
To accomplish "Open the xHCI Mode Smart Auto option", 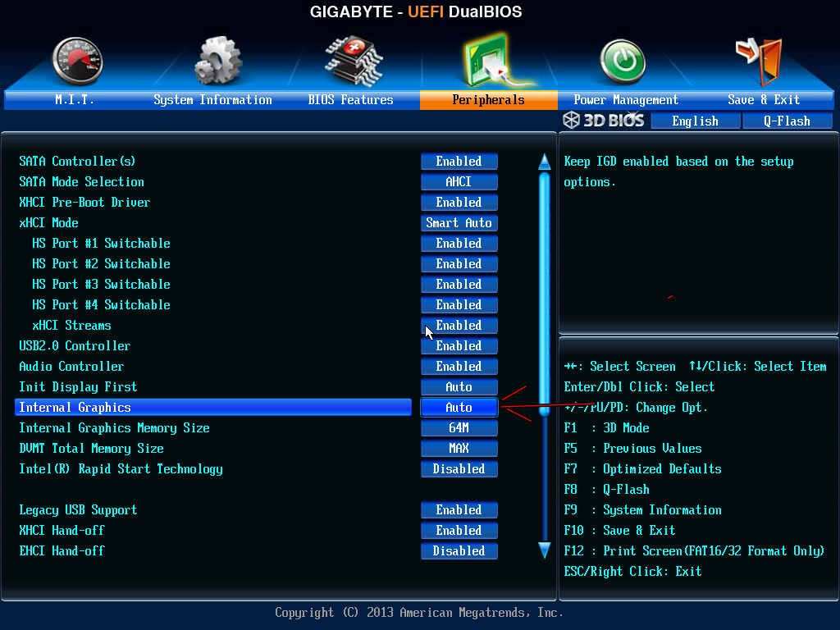I will pos(459,223).
